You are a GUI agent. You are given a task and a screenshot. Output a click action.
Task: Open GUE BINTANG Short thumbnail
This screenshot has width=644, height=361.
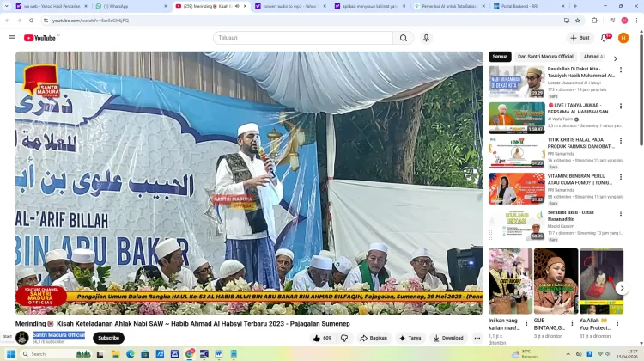[556, 281]
